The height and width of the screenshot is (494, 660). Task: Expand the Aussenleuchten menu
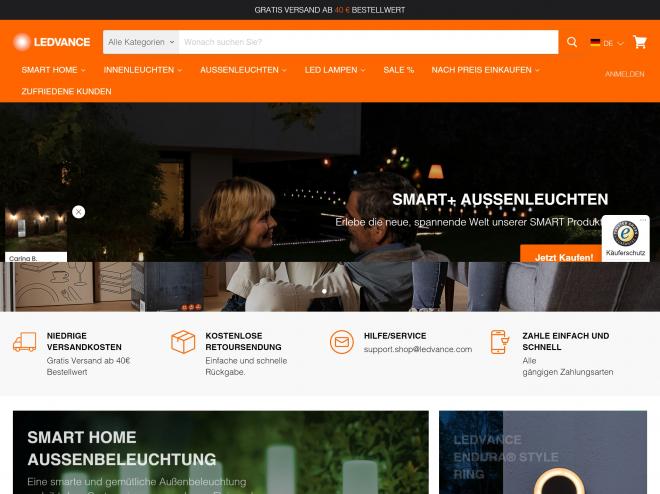click(x=243, y=70)
